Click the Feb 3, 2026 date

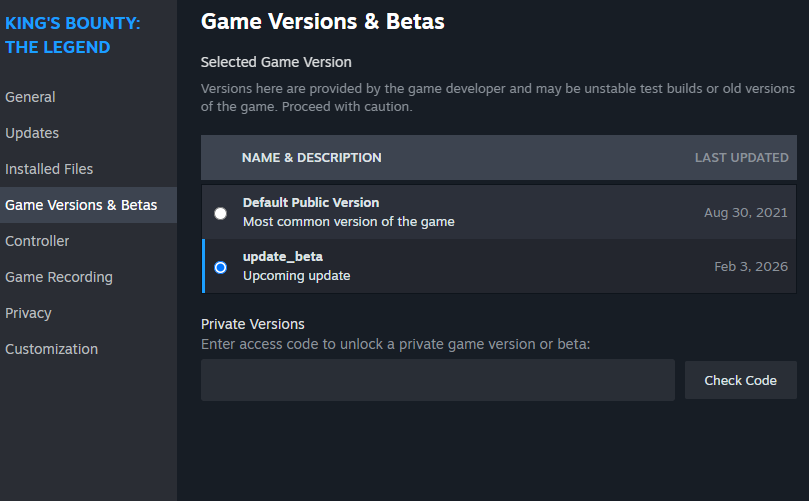750,267
